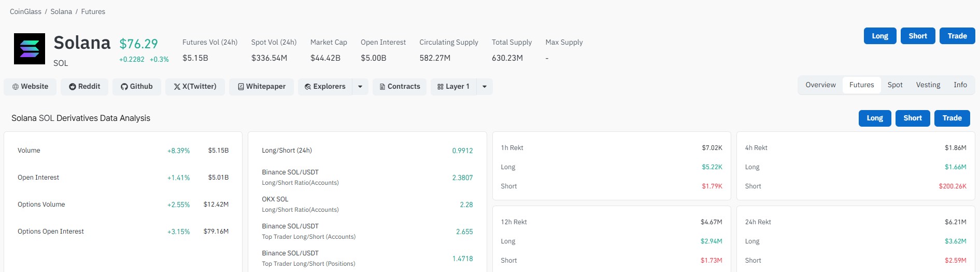Click the X logo icon
Viewport: 980px width, 272px height.
tap(177, 87)
